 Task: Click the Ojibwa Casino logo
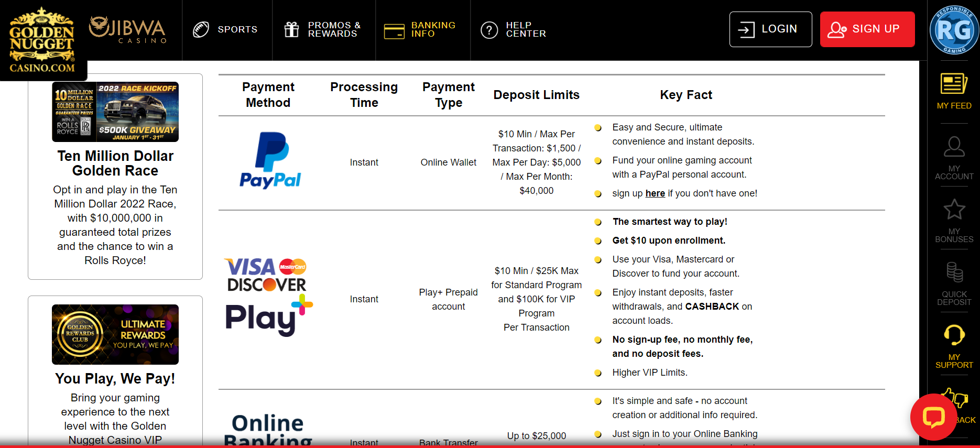click(x=127, y=29)
